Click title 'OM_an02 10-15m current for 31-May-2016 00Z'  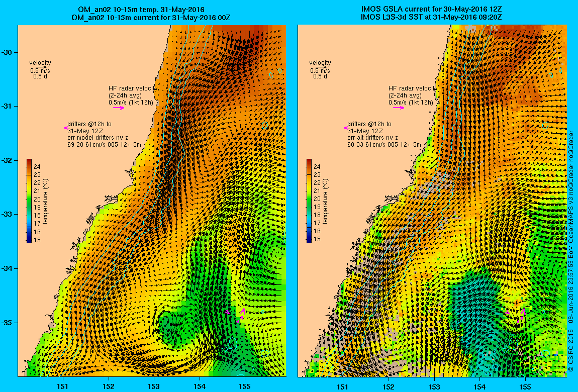(151, 17)
